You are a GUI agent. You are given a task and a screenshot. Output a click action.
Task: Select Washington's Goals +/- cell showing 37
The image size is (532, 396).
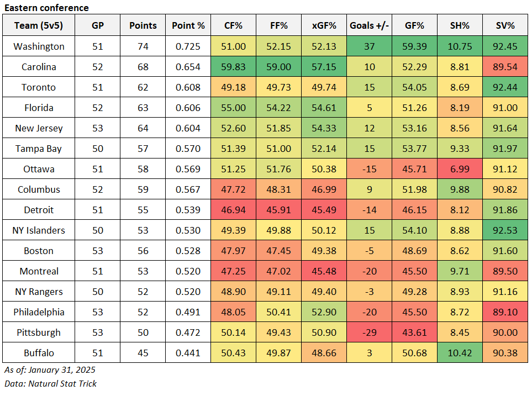[x=369, y=46]
